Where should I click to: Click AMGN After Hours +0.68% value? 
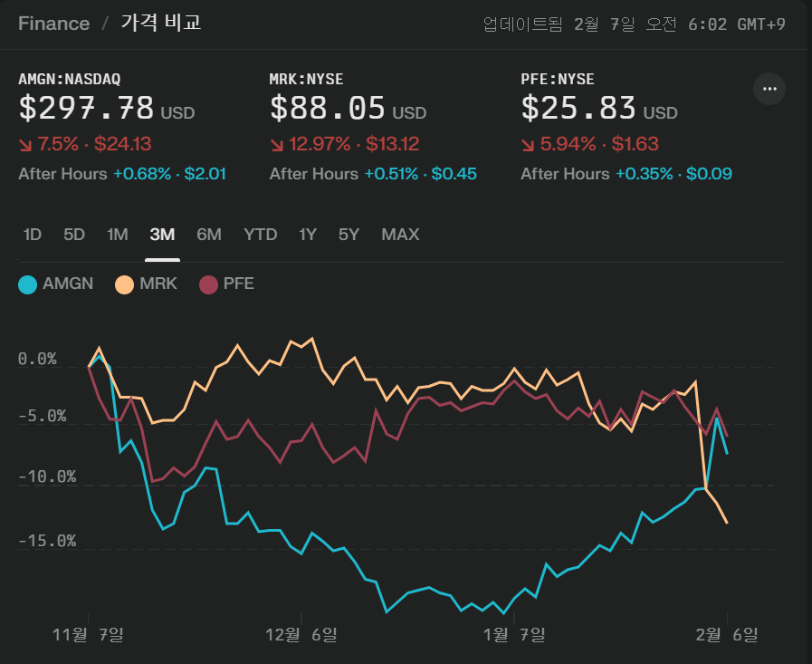[x=170, y=174]
